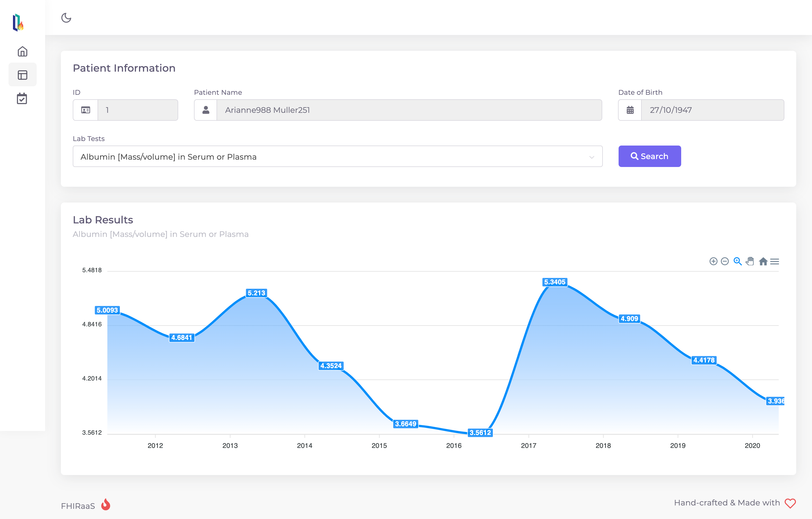The width and height of the screenshot is (812, 519).
Task: Click the app logo in the sidebar
Action: click(x=18, y=22)
